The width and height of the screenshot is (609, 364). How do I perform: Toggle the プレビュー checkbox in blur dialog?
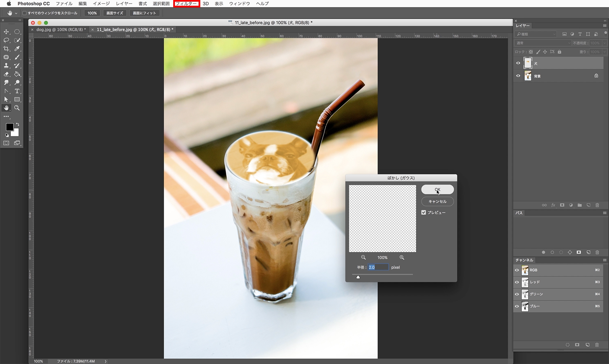424,212
